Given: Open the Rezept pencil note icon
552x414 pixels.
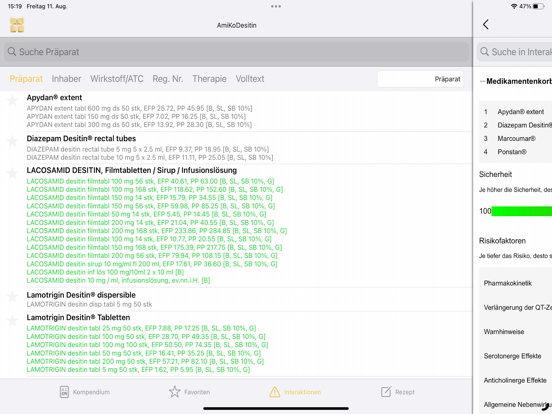Looking at the screenshot, I should coord(386,392).
